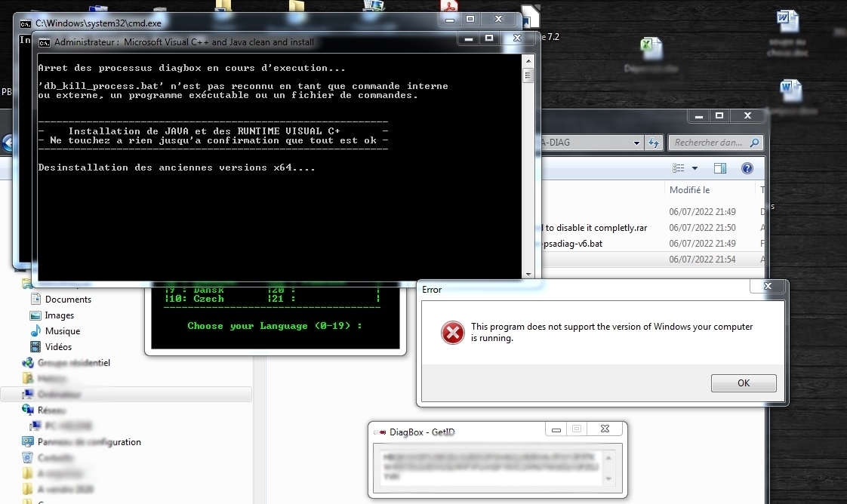This screenshot has width=847, height=504.
Task: Click the Documents folder icon in the sidebar
Action: (35, 299)
